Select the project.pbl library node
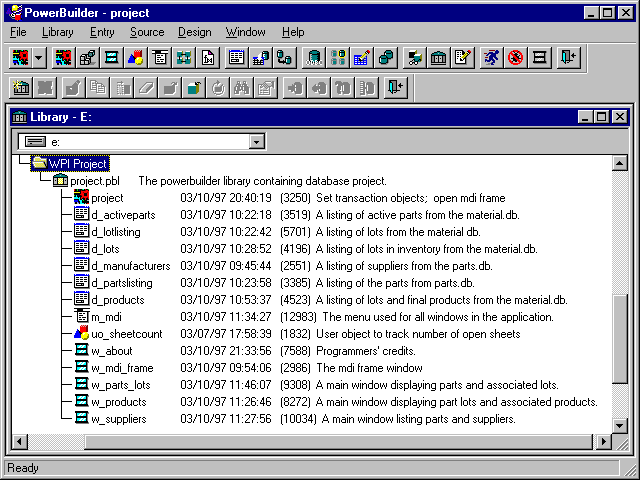Image resolution: width=640 pixels, height=480 pixels. click(x=95, y=181)
